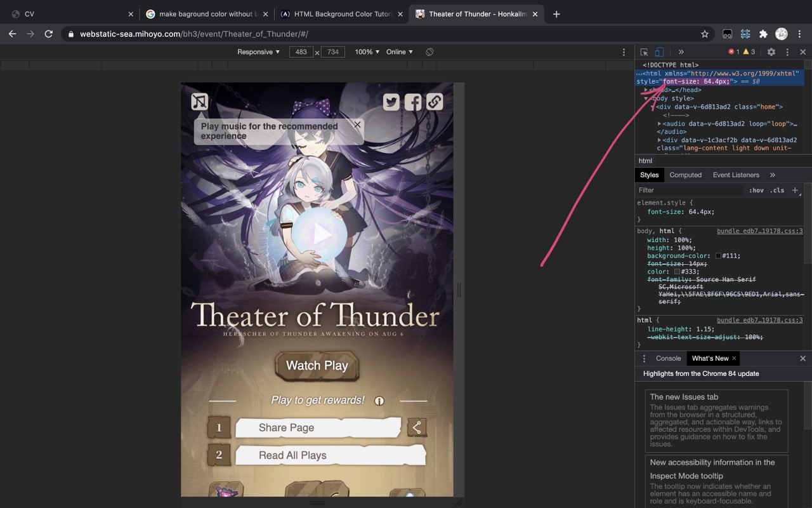Toggle the .cls classes button
The height and width of the screenshot is (508, 812).
coord(777,190)
